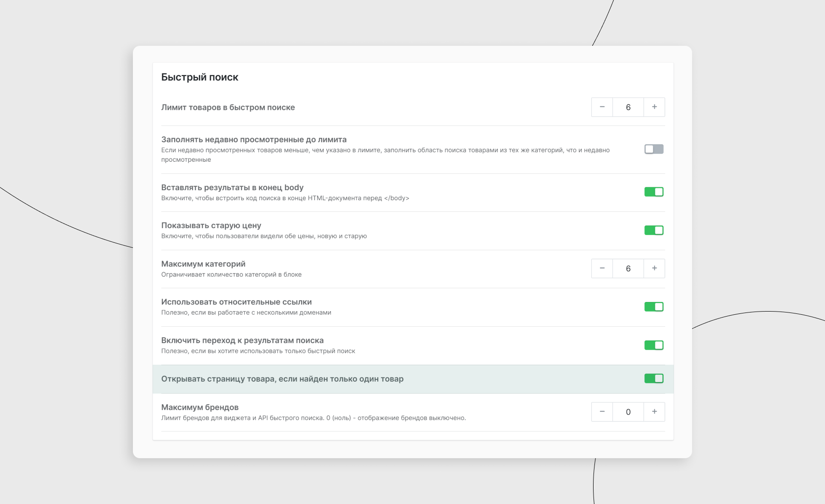Decrease the Максимум брендов value

pyautogui.click(x=602, y=412)
